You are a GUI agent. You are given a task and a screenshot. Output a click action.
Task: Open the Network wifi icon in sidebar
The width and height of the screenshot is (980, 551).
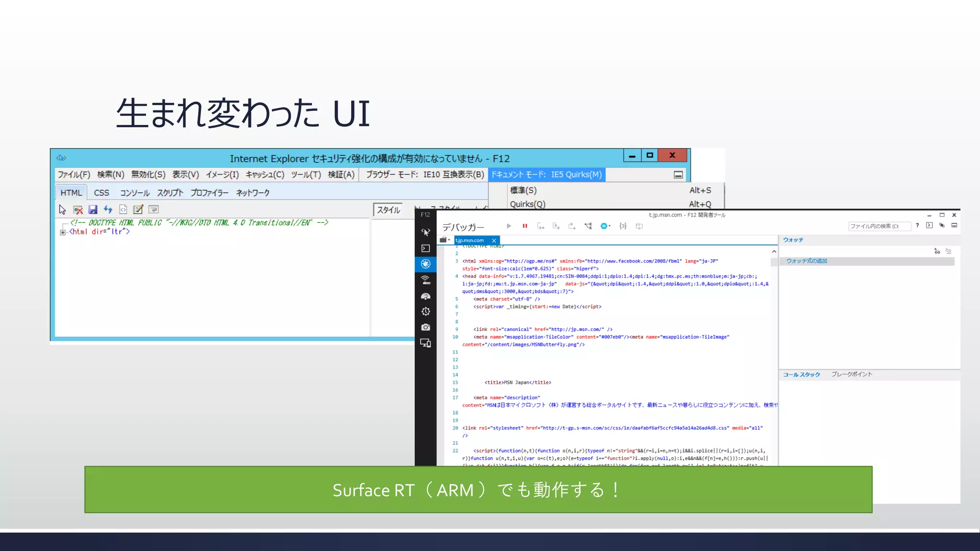pos(425,280)
